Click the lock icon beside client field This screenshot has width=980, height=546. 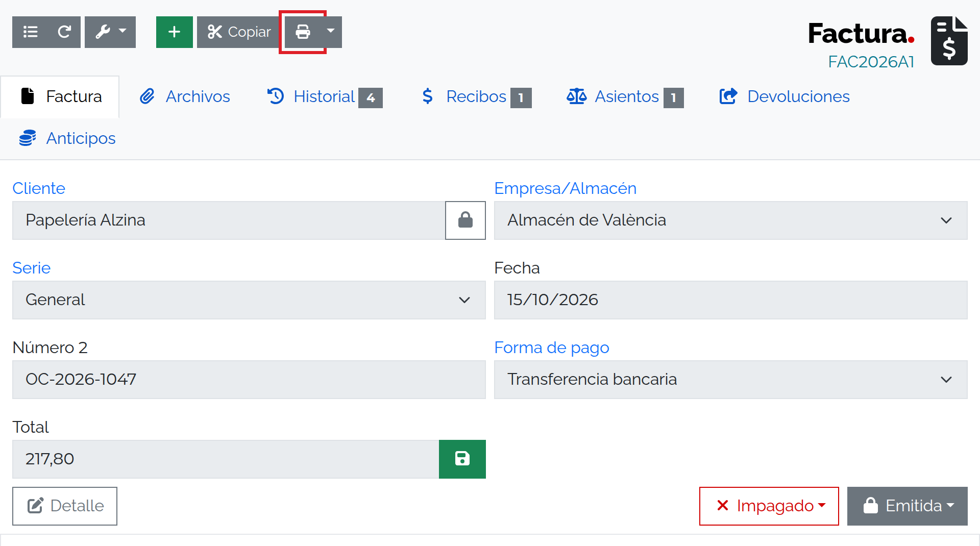coord(465,220)
